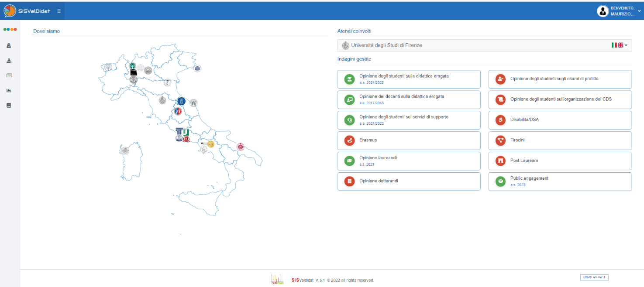
Task: Click the a.s. 2023 label
Action: pyautogui.click(x=518, y=185)
